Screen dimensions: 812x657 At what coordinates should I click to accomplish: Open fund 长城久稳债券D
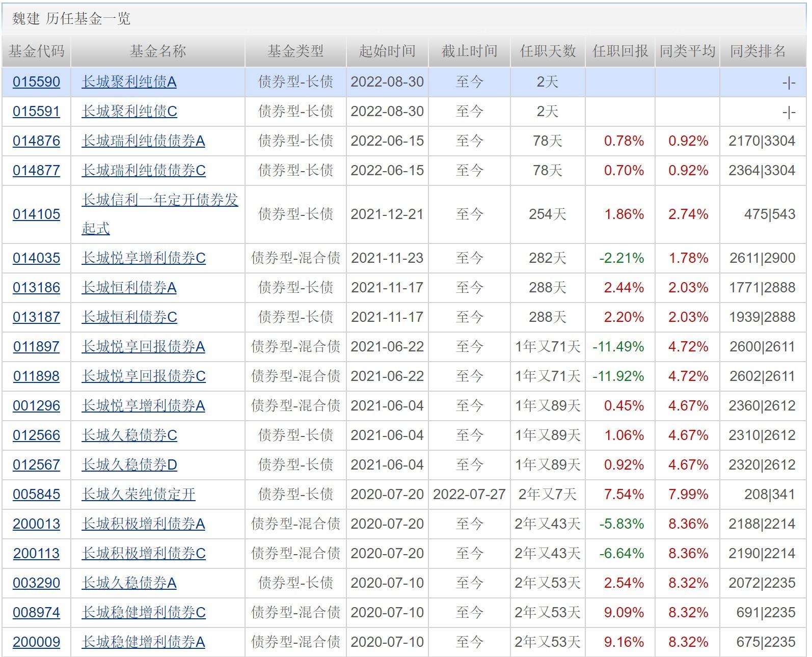pos(129,464)
